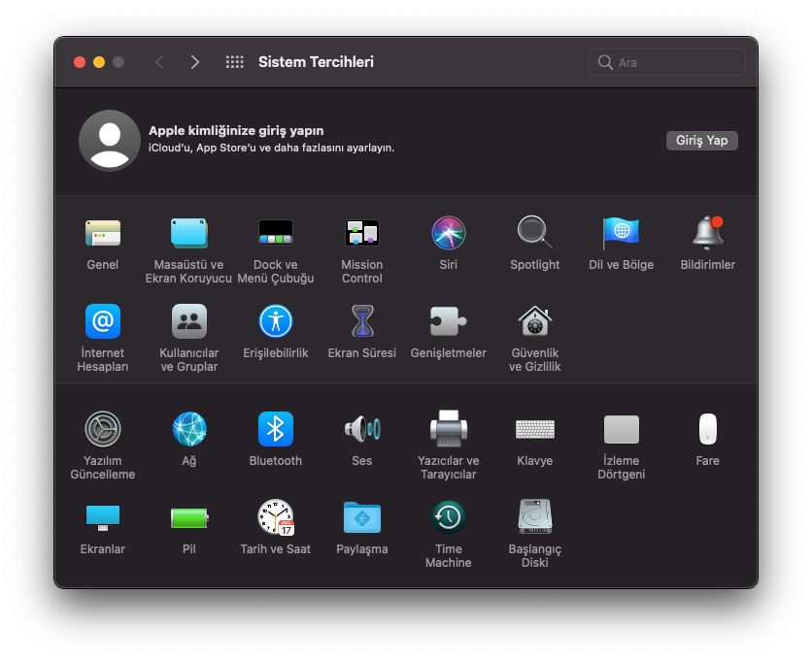Click the 'Apple kimliğinize giriş yapın' heading
This screenshot has height=660, width=812.
236,130
